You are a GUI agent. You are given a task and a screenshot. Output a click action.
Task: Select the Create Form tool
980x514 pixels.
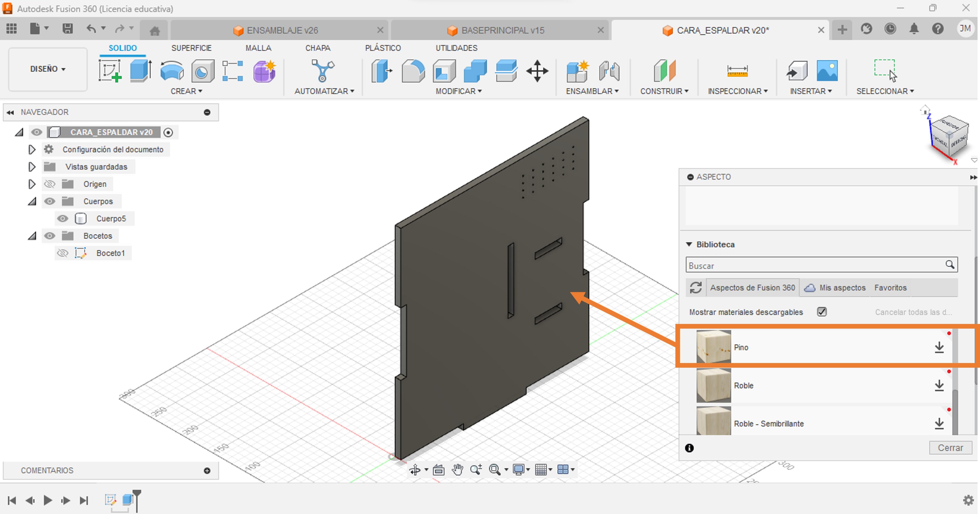pos(264,71)
